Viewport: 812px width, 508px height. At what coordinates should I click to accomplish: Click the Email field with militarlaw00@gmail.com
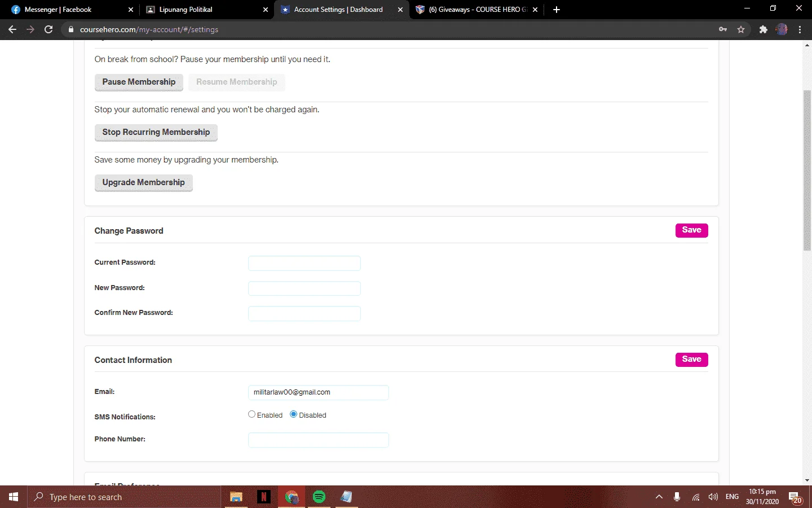[x=319, y=392]
